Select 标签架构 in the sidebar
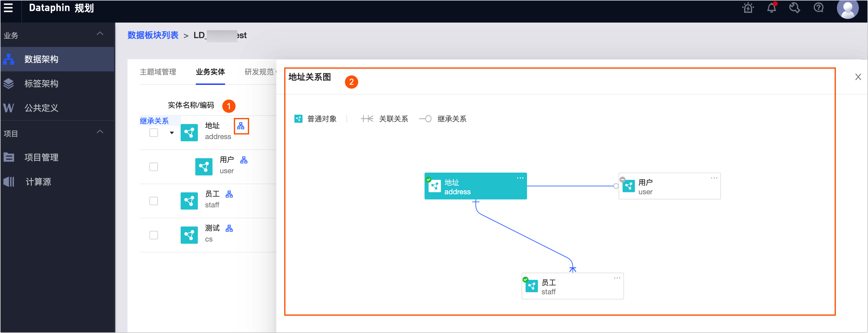868x333 pixels. coord(41,84)
